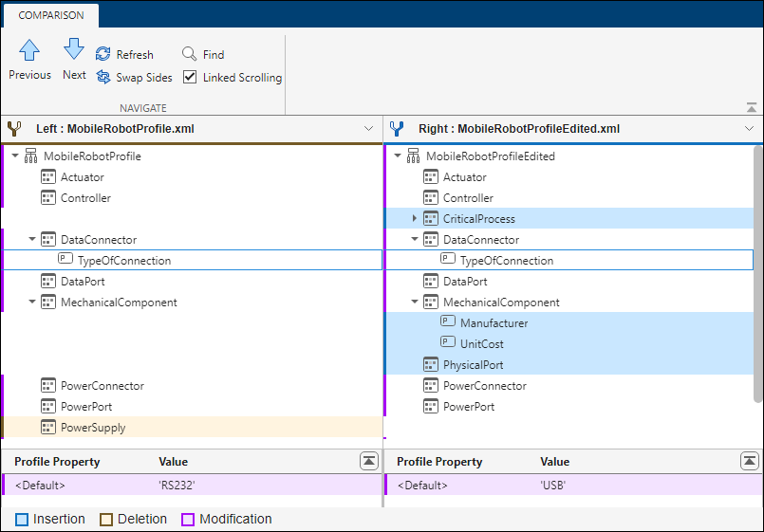
Task: Select PowerSupply in the left tree
Action: 92,428
